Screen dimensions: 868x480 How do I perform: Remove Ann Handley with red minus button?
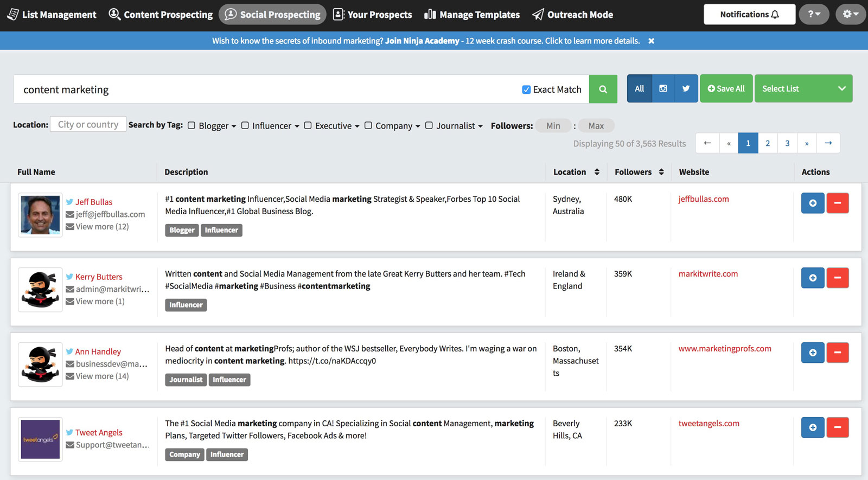838,353
